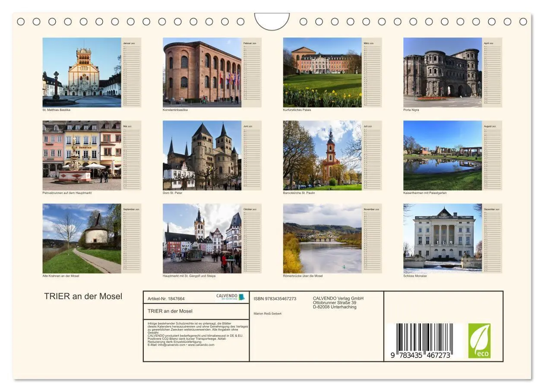This screenshot has height=392, width=544.
Task: Open the St. Matthias Basilika photo
Action: 82,72
